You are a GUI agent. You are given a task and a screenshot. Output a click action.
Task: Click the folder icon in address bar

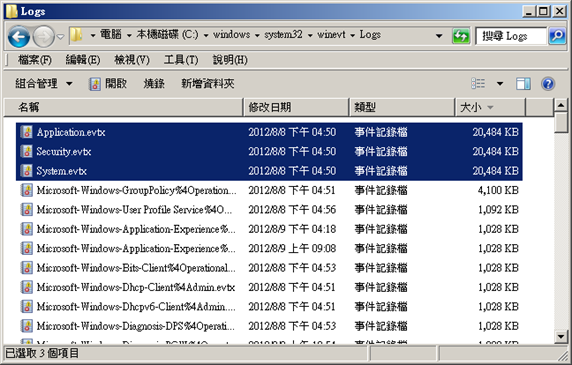coord(76,35)
